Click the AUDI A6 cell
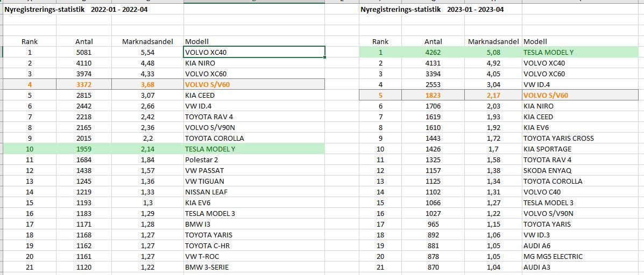Viewport: 644px width, 275px height. click(x=581, y=246)
